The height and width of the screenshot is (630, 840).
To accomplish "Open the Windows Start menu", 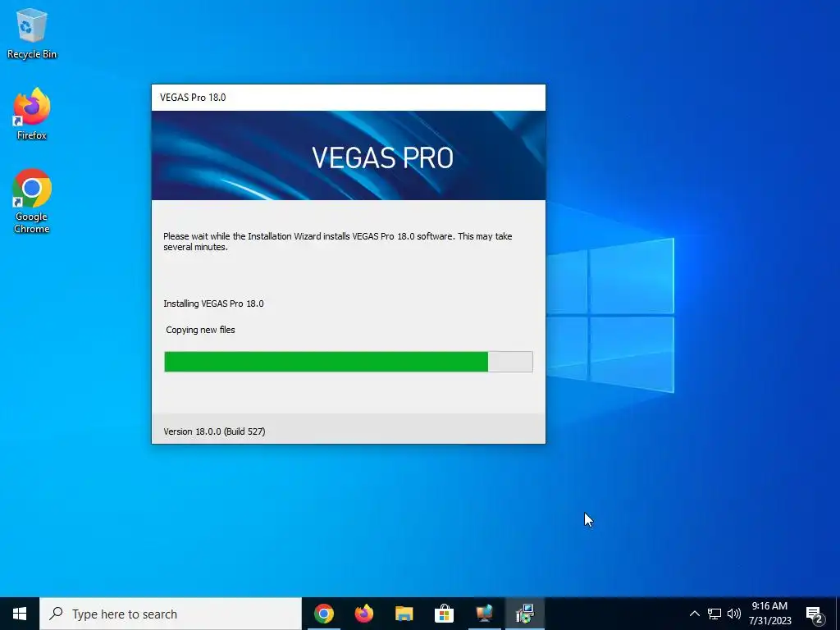I will [20, 614].
